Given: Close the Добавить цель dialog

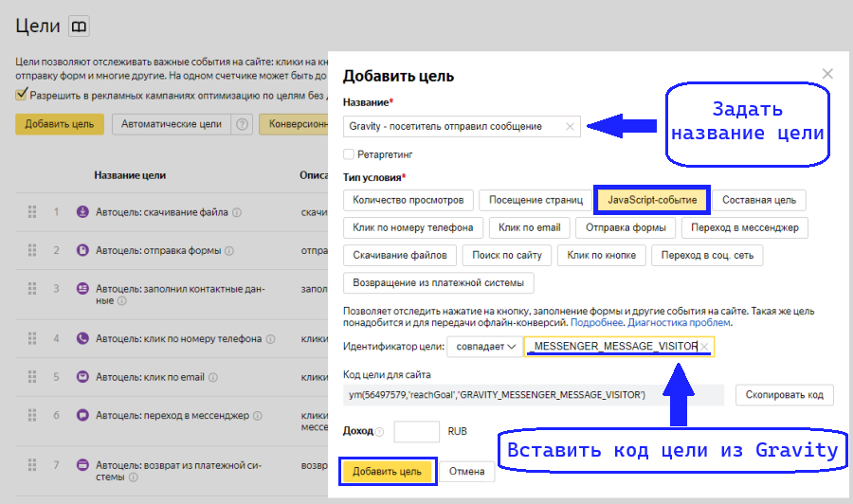Looking at the screenshot, I should [x=827, y=74].
